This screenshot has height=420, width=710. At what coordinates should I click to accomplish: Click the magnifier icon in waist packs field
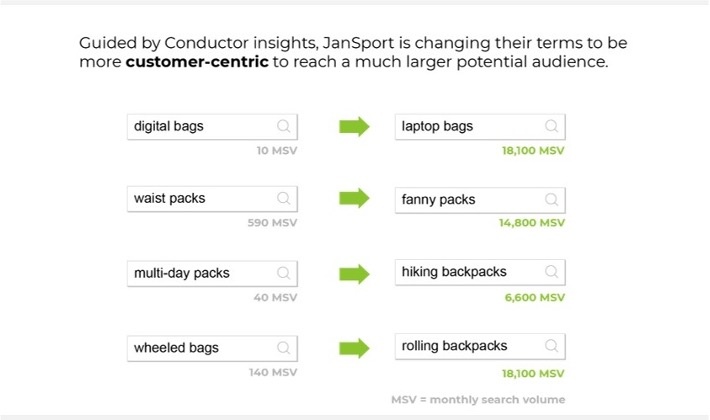click(x=284, y=199)
